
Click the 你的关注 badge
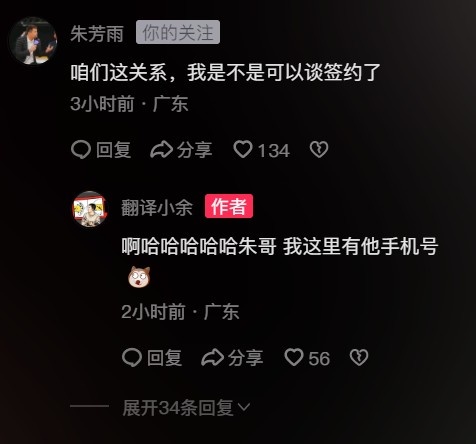[178, 32]
